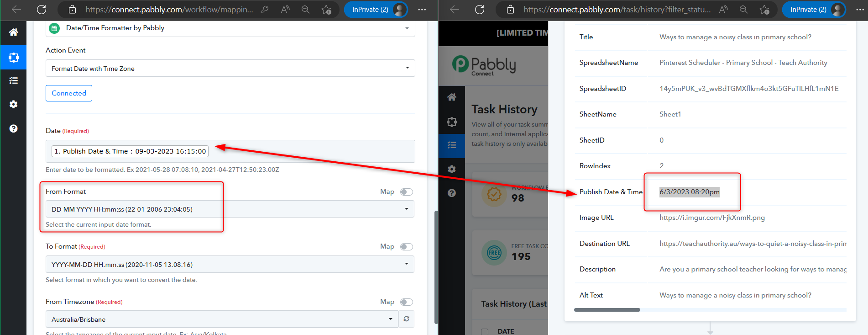This screenshot has width=868, height=335.
Task: Click the lock site info icon in right browser
Action: pos(510,10)
